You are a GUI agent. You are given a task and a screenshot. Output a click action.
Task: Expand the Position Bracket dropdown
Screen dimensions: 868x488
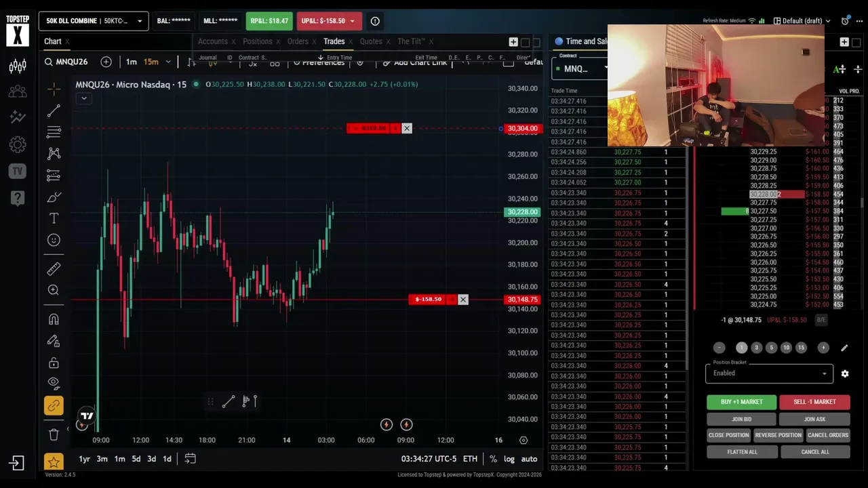[769, 373]
